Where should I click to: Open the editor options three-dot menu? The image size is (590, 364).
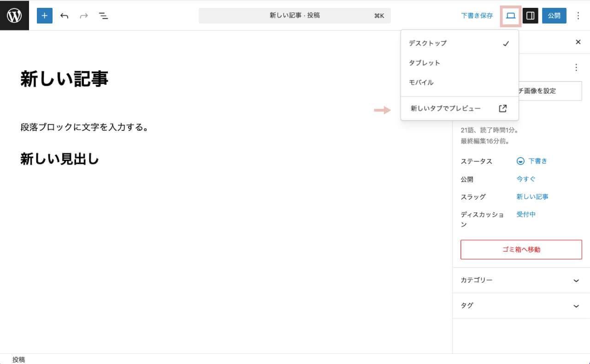578,15
